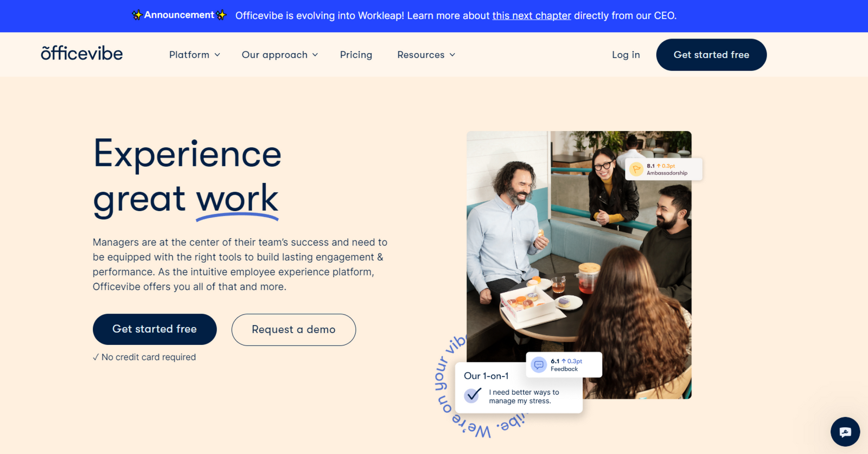
Task: Open the 'this next chapter' link
Action: (532, 16)
